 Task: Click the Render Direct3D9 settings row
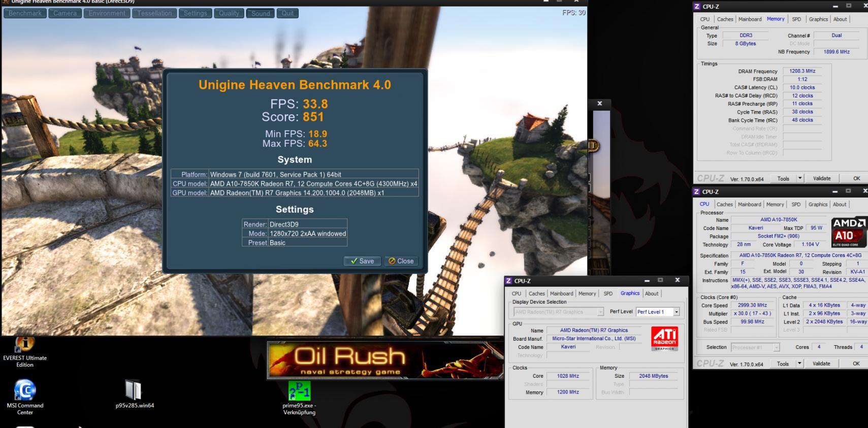[295, 224]
